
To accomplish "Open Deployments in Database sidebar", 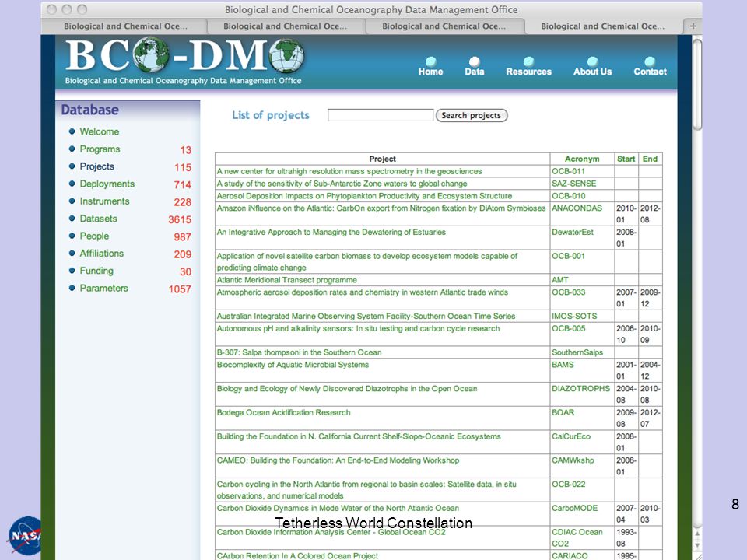I will 107,184.
